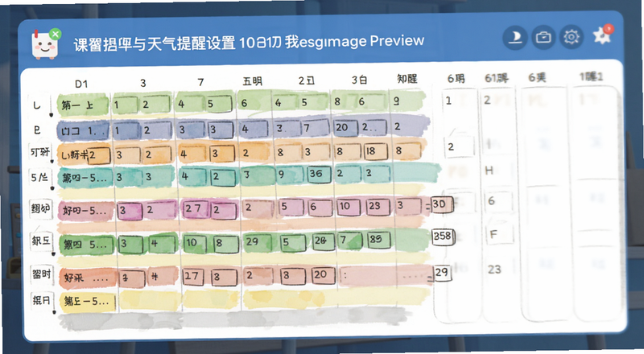Click the 第一 上 cell in light green row
The height and width of the screenshot is (354, 644).
pyautogui.click(x=84, y=105)
